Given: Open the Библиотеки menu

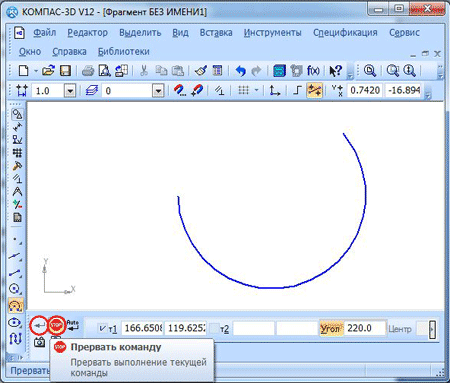Looking at the screenshot, I should [123, 52].
